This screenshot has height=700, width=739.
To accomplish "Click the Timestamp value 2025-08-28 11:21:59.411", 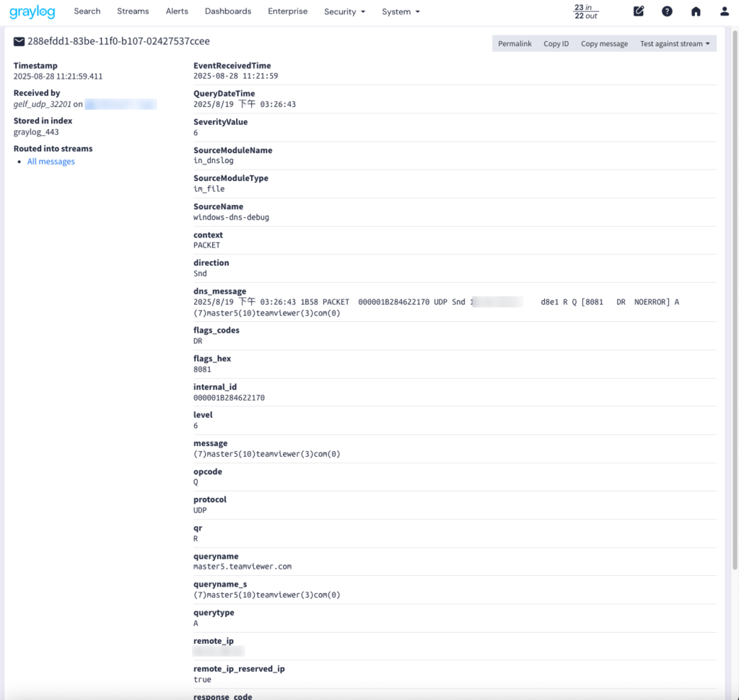I will 58,76.
